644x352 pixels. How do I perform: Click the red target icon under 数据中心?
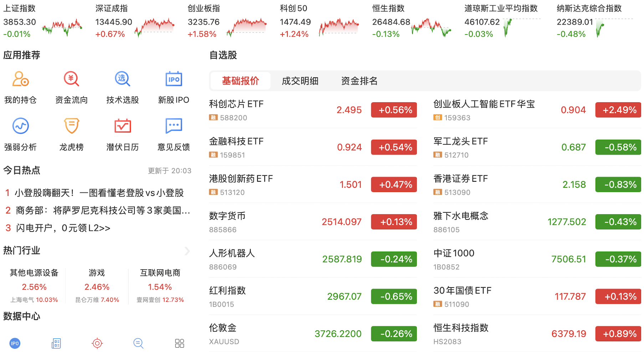(x=97, y=343)
